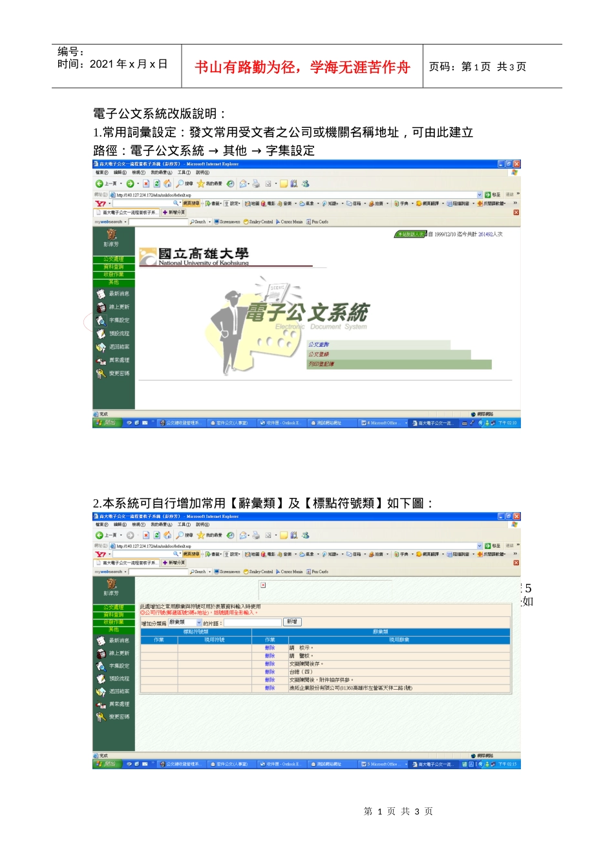The height and width of the screenshot is (868, 614).
Task: Click 最新消息 sidebar icon in first screenshot
Action: click(x=101, y=294)
